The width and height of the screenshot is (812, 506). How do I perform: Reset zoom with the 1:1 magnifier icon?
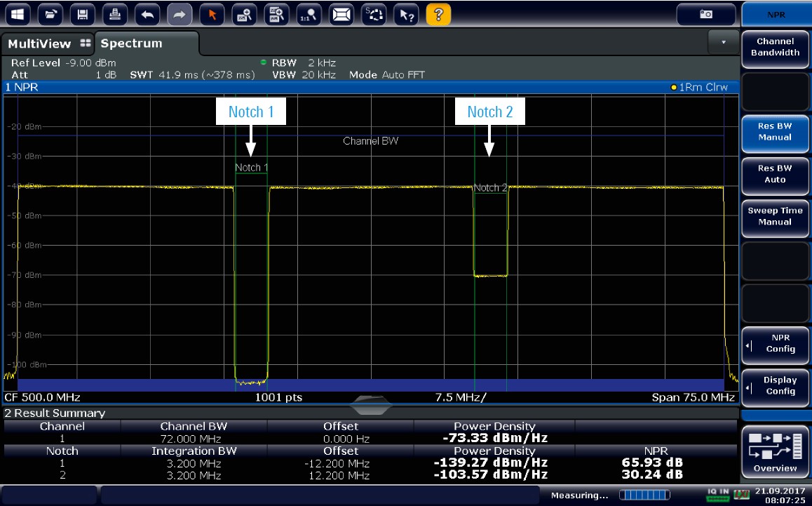pos(309,14)
